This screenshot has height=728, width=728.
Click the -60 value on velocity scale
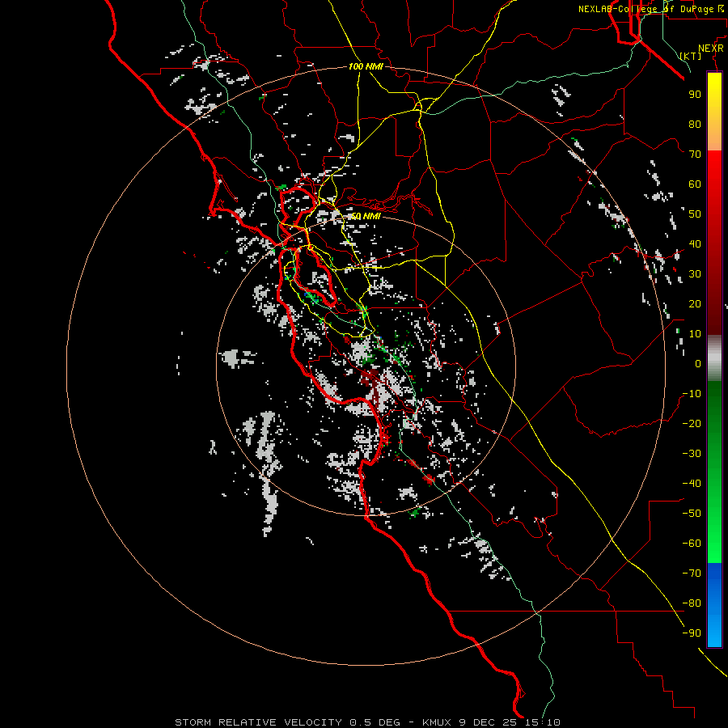692,544
